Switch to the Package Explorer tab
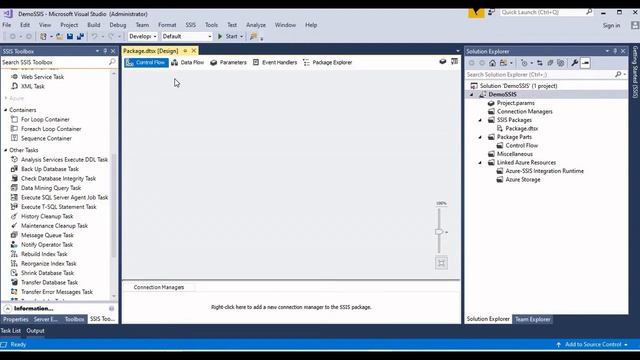This screenshot has height=360, width=640. [328, 62]
